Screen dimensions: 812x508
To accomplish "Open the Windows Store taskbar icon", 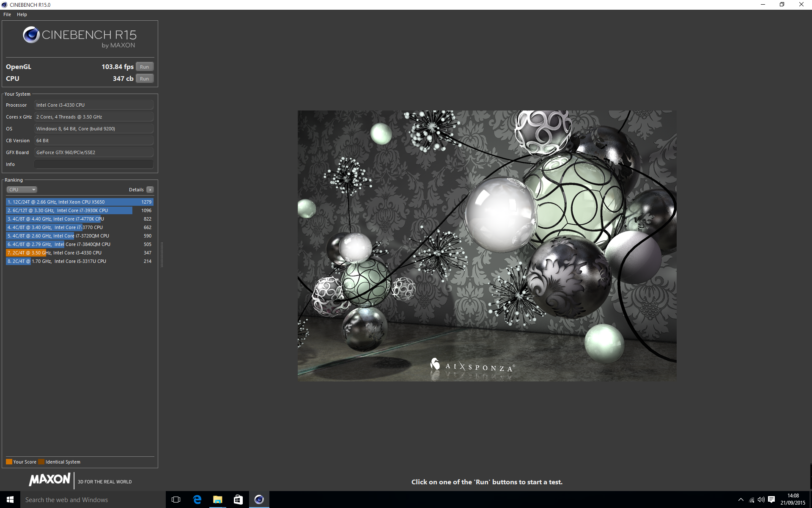I will (238, 500).
